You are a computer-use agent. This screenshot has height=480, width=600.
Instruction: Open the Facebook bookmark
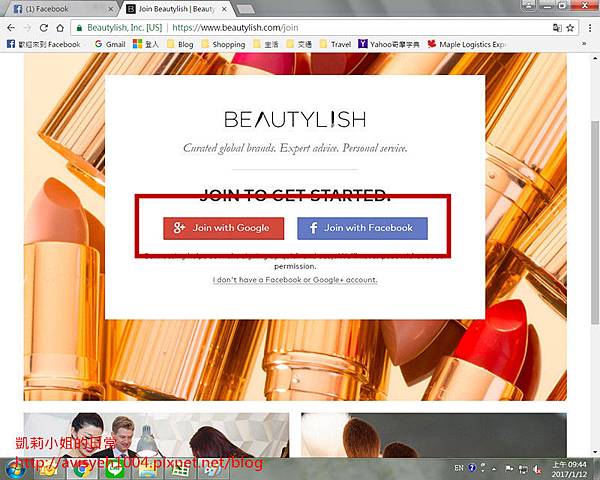(44, 44)
